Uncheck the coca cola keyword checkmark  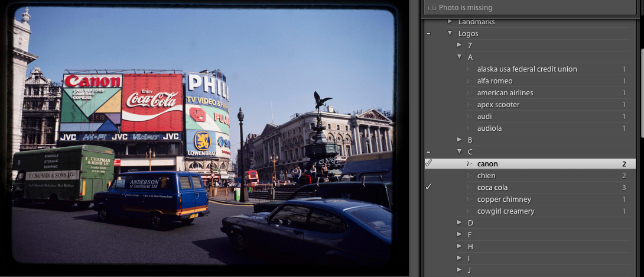pos(428,187)
